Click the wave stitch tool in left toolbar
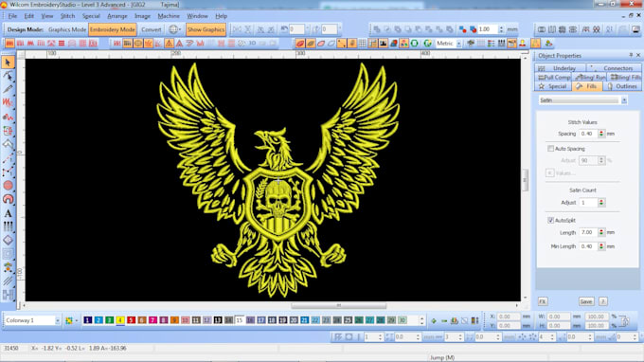This screenshot has width=644, height=362. coord(8,117)
